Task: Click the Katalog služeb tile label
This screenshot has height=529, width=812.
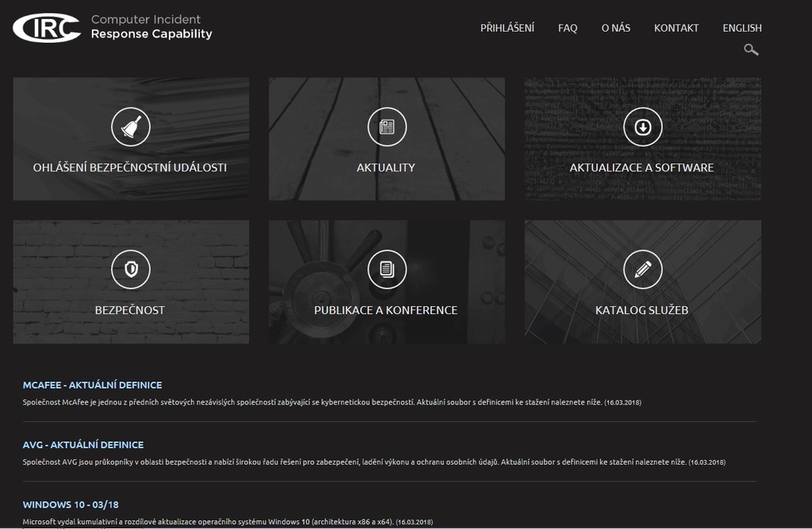Action: (x=642, y=310)
